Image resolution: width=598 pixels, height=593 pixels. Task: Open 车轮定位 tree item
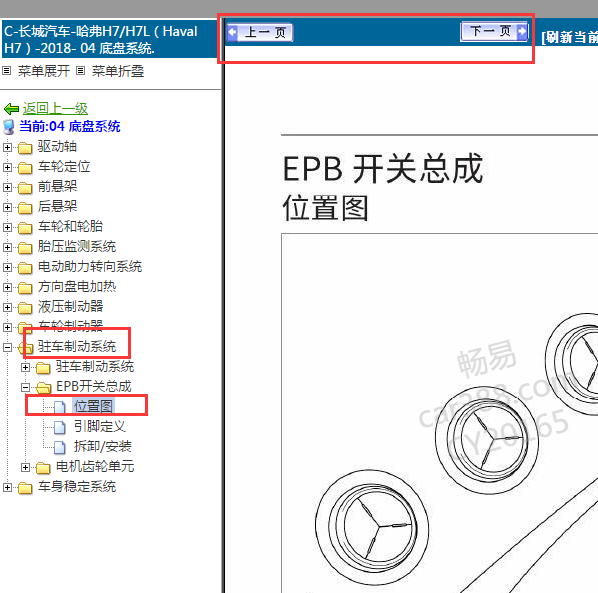(x=64, y=166)
